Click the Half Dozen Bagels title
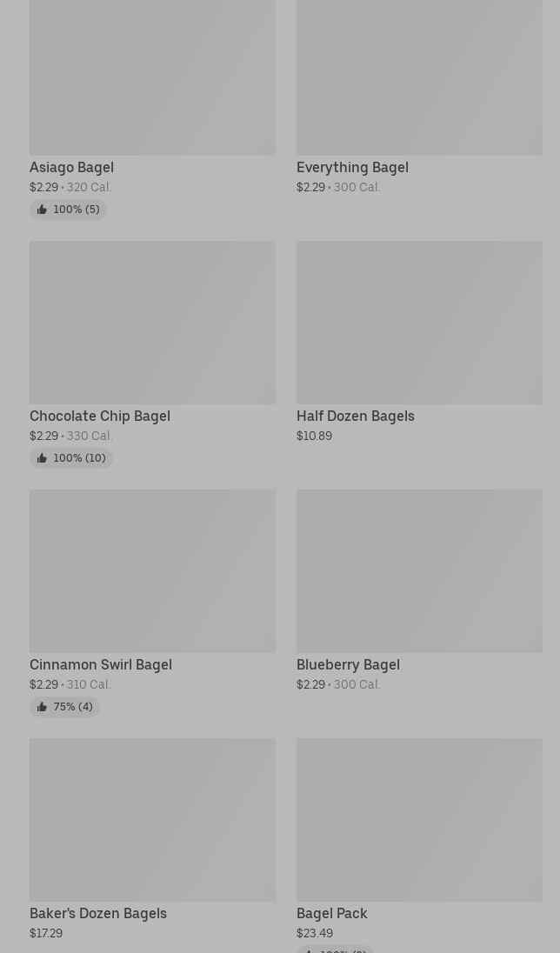The height and width of the screenshot is (953, 560). click(x=356, y=416)
